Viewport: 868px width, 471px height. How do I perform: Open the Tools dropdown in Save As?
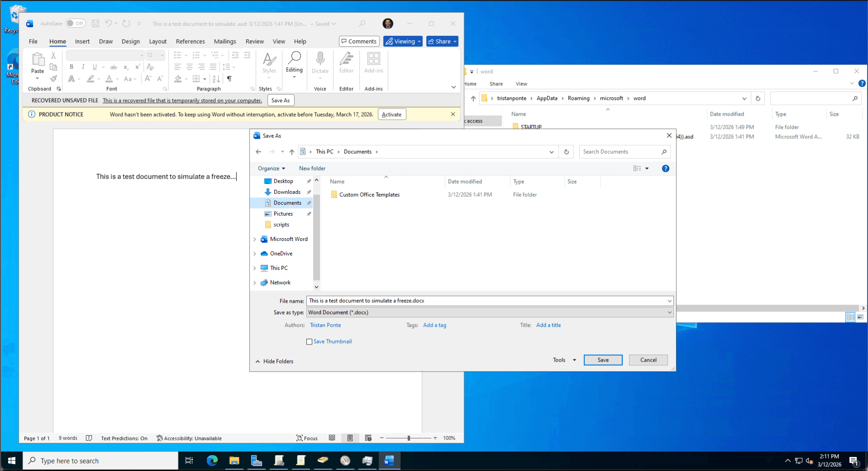pos(564,360)
